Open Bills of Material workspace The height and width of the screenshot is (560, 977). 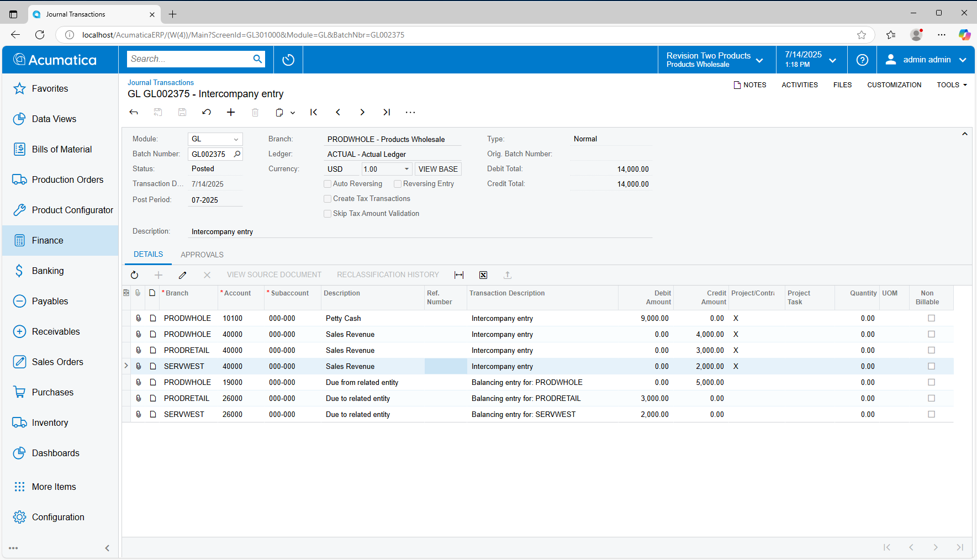coord(60,149)
